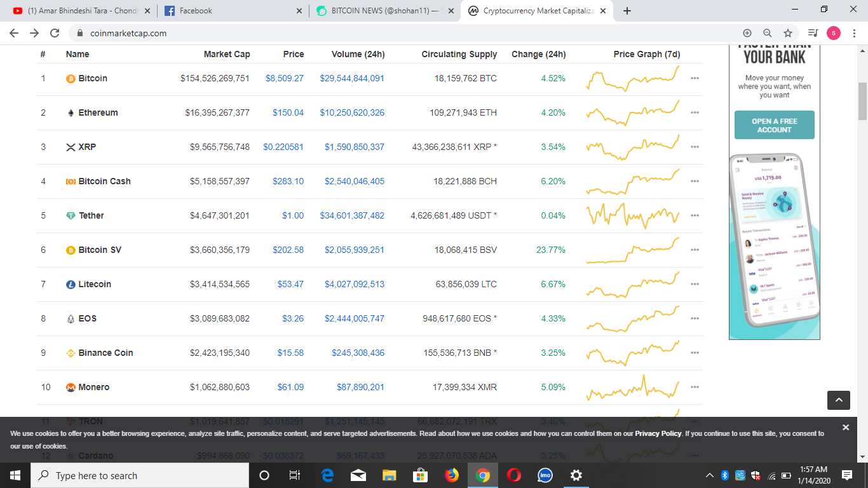Click the install app plus icon in address bar

pos(747,33)
